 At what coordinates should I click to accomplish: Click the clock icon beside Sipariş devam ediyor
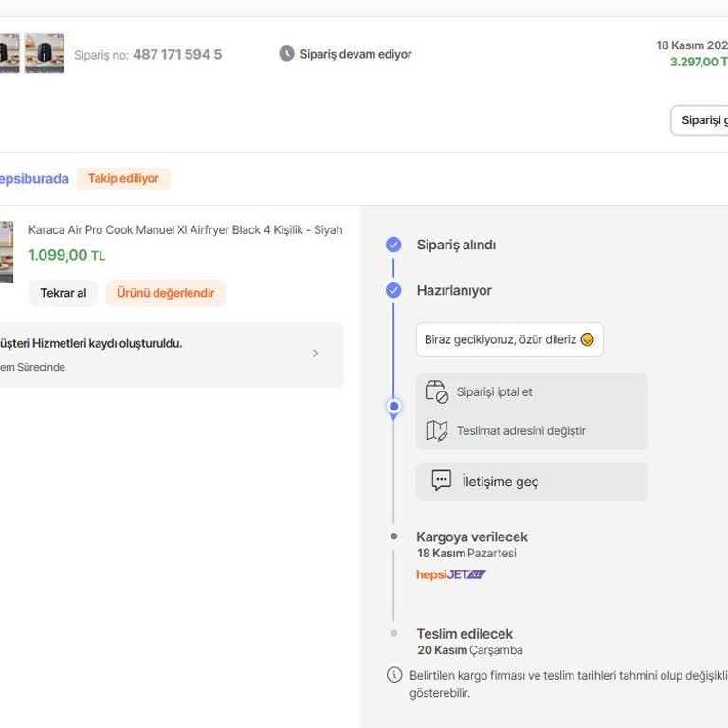(286, 54)
